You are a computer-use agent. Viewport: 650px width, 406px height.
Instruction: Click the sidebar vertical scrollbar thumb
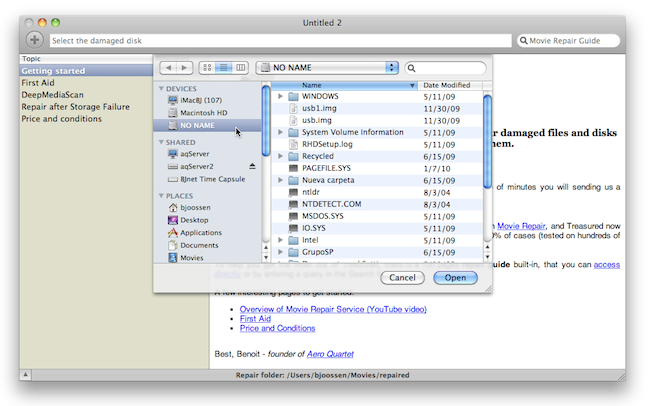(x=266, y=121)
